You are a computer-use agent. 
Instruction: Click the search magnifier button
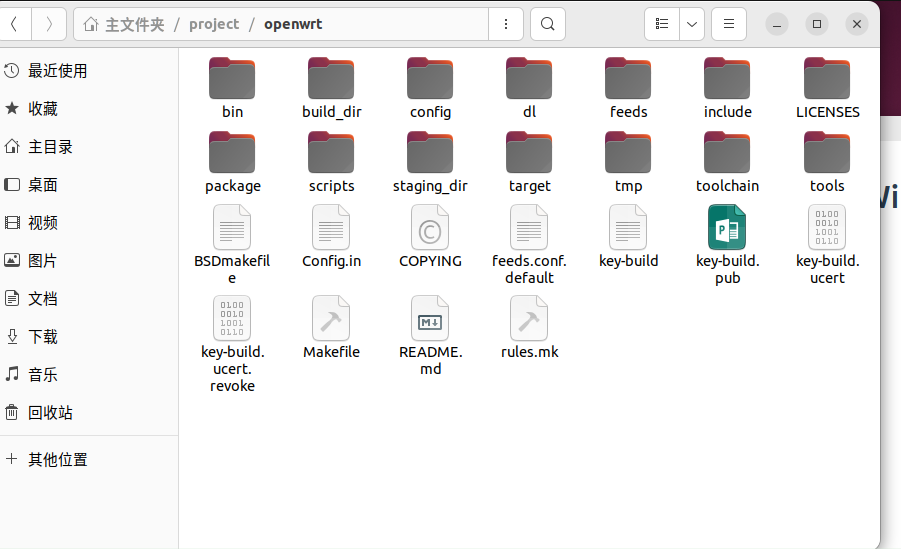[548, 24]
